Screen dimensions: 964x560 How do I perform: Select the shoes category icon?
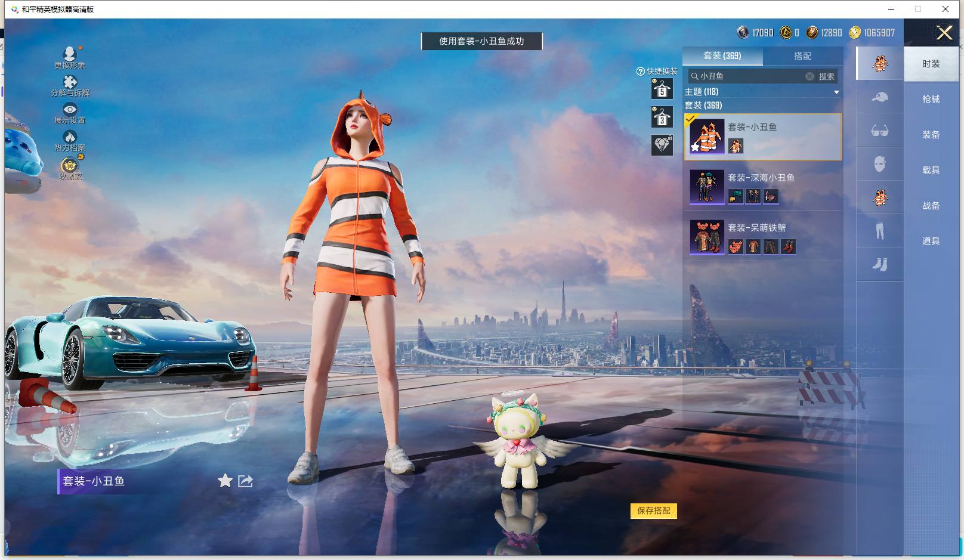[x=880, y=264]
